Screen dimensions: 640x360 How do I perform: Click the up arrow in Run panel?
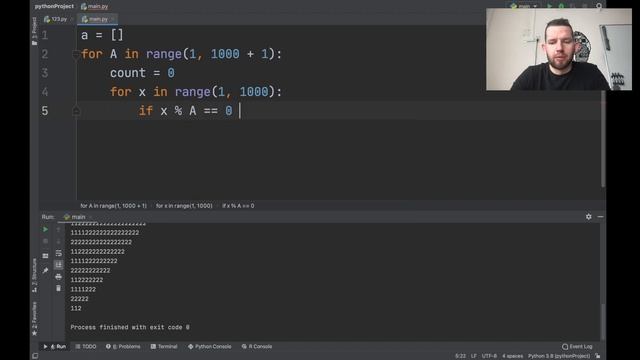tap(58, 230)
